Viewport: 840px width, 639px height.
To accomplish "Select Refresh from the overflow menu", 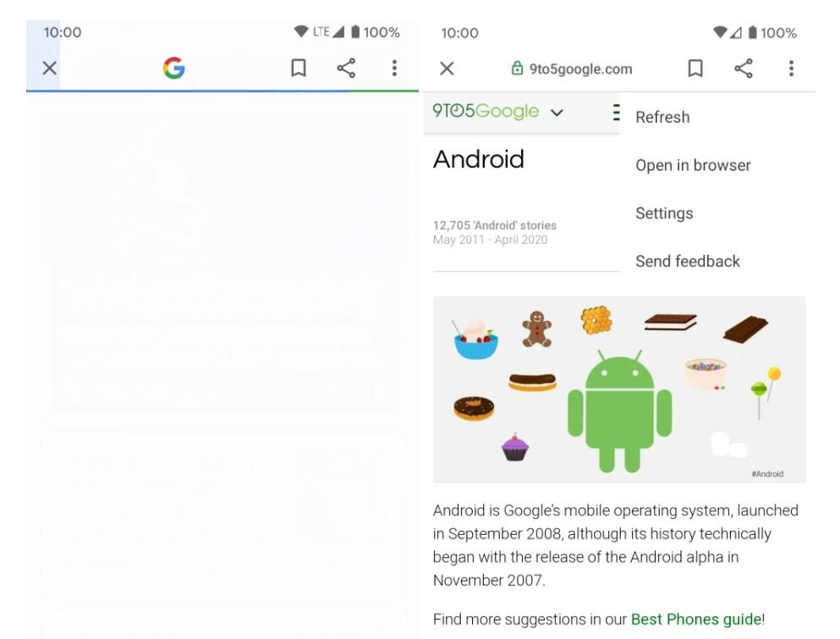I will tap(662, 117).
